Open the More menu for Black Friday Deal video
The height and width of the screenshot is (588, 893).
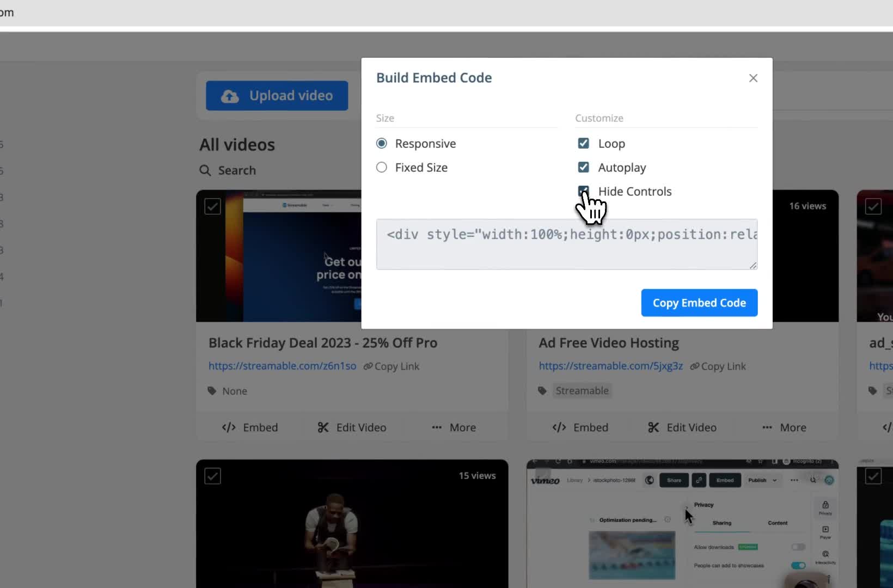click(x=436, y=427)
